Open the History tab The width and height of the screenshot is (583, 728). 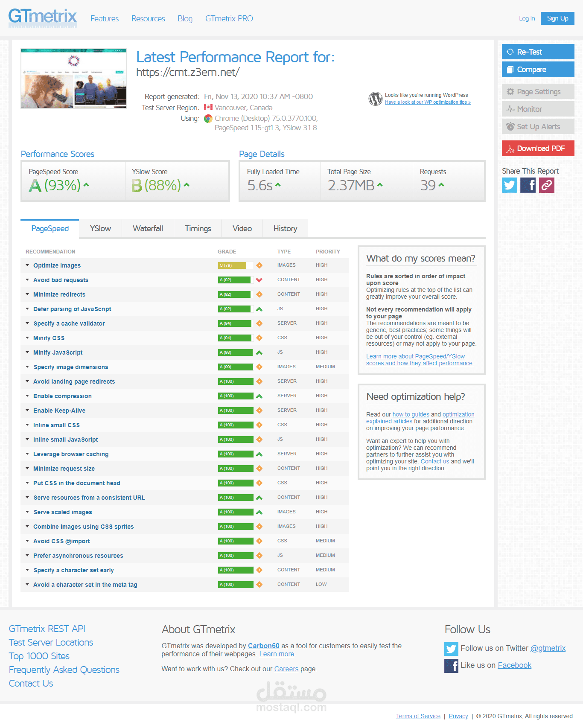coord(285,229)
